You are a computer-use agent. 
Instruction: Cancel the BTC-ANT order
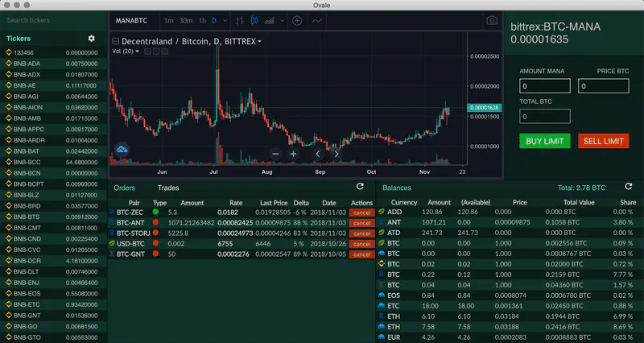pos(361,223)
